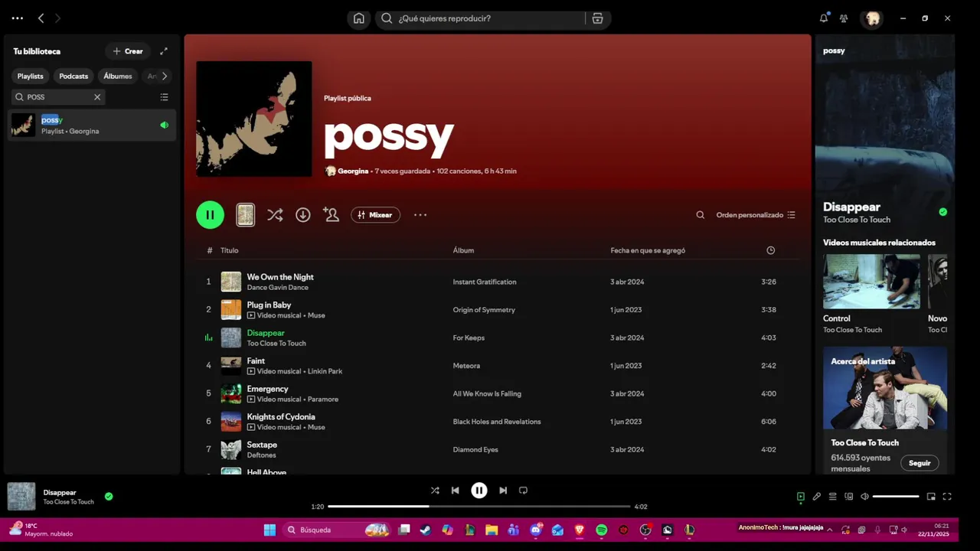Open the Browse icon in search bar
Viewport: 980px width, 551px height.
click(x=597, y=18)
